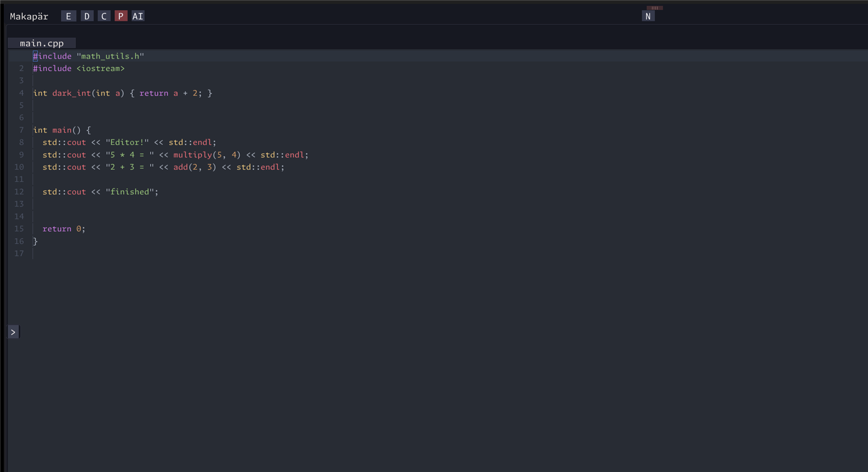Click the "math_utils.h" include string
Screen dimensions: 868x472
(x=110, y=56)
